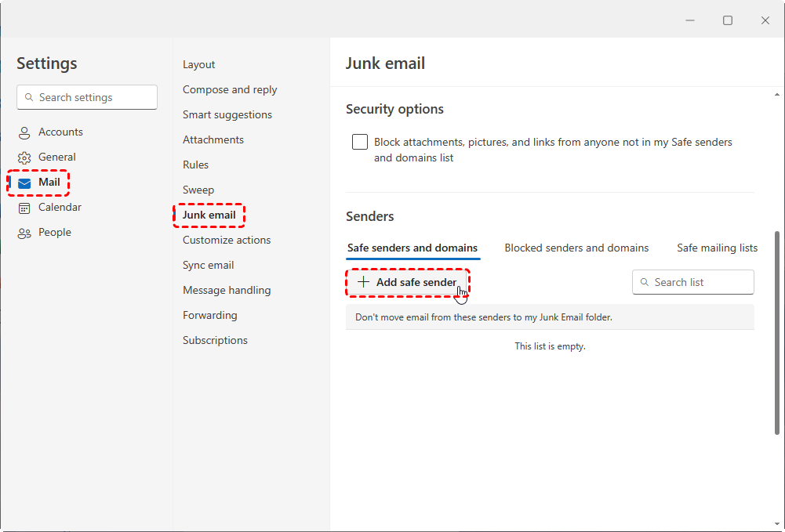Select the Safe senders and domains tab
This screenshot has height=532, width=785.
412,248
